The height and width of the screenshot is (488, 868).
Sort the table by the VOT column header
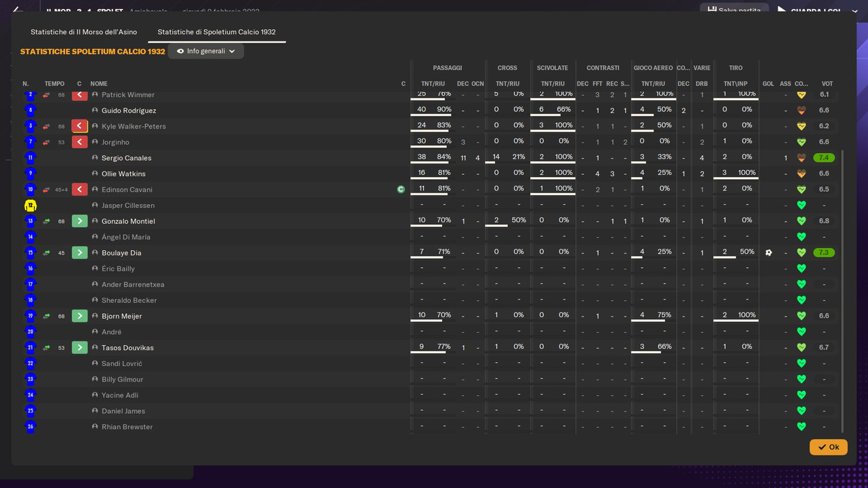tap(827, 84)
